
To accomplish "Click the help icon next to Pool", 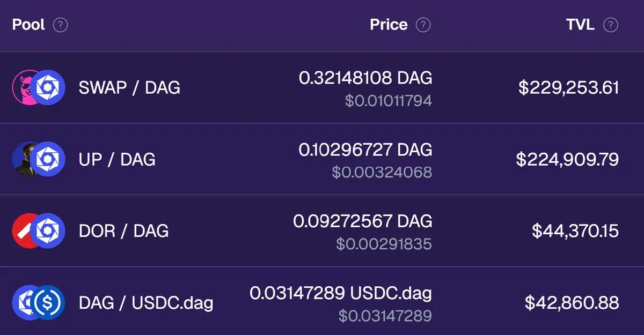I will [61, 25].
